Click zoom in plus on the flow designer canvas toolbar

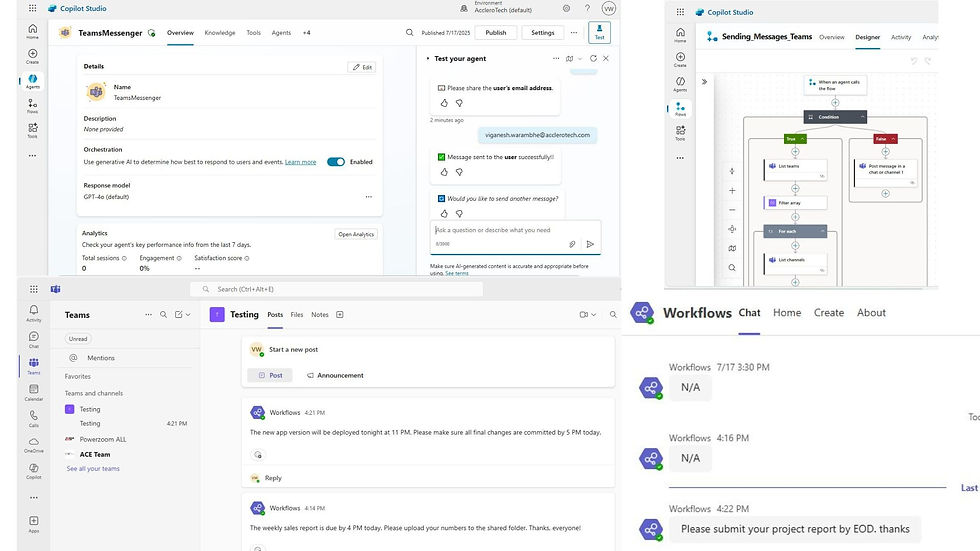click(732, 191)
